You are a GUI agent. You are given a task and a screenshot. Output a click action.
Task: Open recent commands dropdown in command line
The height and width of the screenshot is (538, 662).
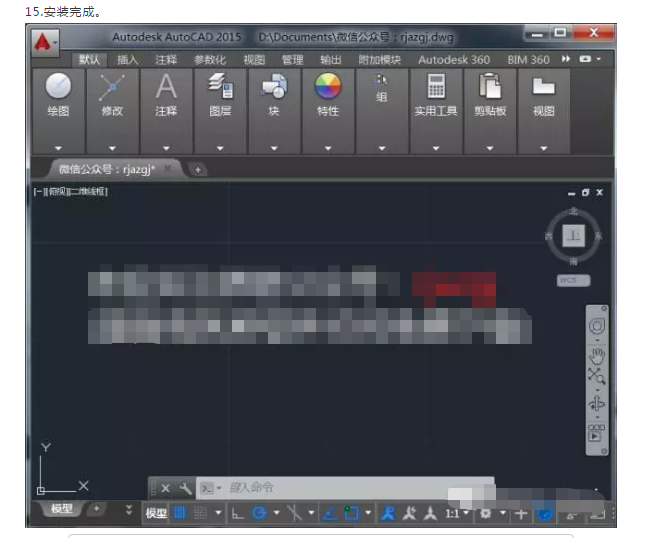point(219,488)
